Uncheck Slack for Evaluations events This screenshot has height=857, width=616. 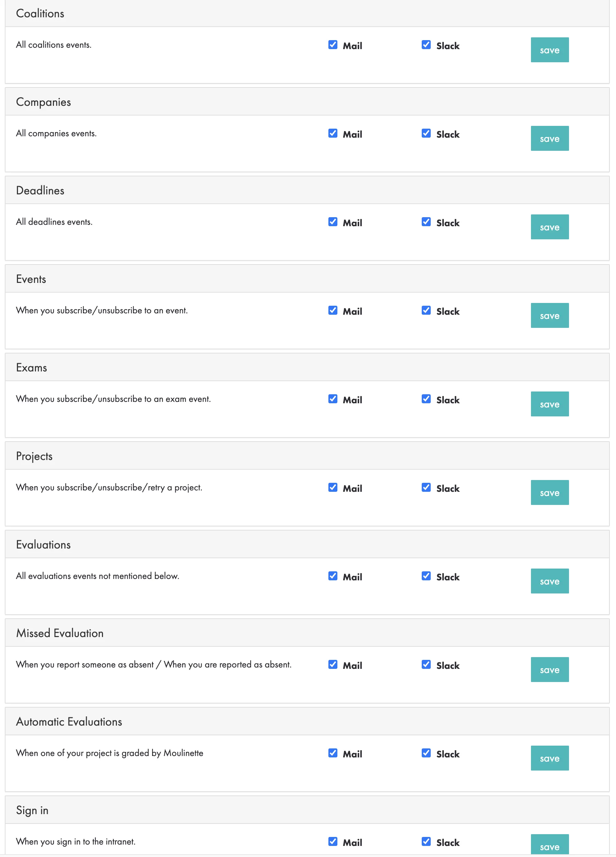click(x=426, y=575)
